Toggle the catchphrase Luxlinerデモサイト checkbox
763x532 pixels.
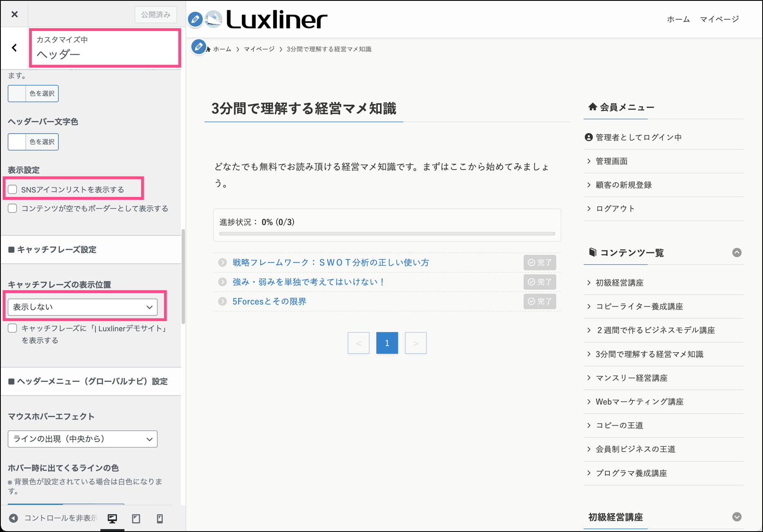coord(13,329)
